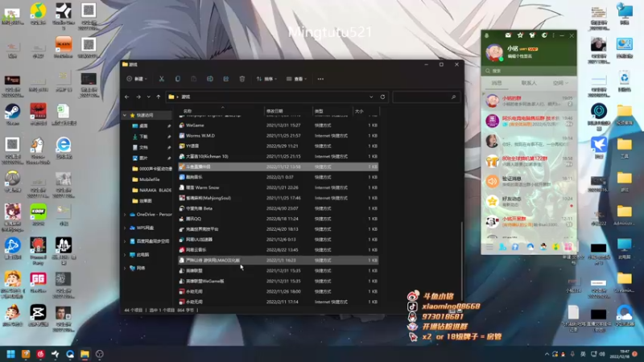
Task: Show hidden tray icons chevron
Action: click(547, 354)
